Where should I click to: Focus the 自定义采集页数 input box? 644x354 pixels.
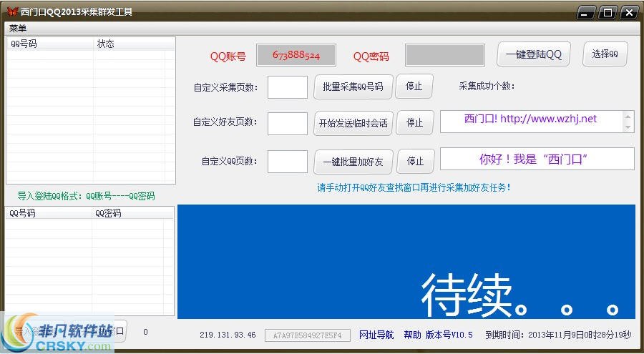tap(288, 87)
